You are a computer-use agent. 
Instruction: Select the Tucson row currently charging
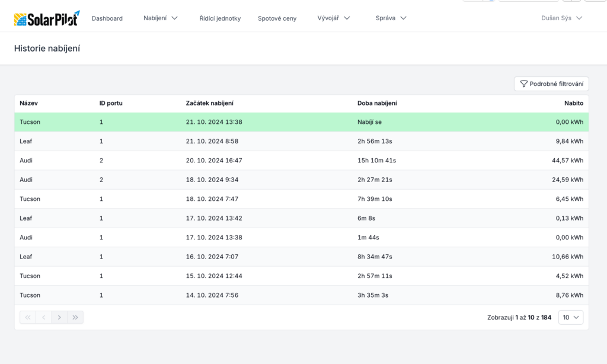[x=301, y=122]
